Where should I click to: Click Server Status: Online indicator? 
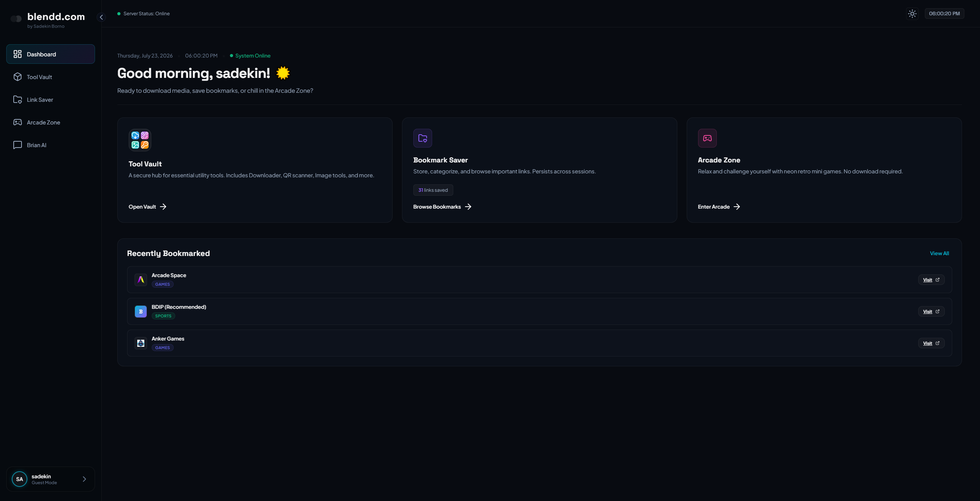pos(144,14)
